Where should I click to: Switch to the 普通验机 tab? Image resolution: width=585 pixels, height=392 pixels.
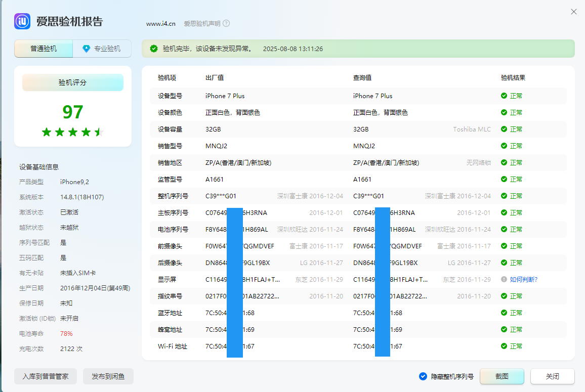[x=44, y=49]
